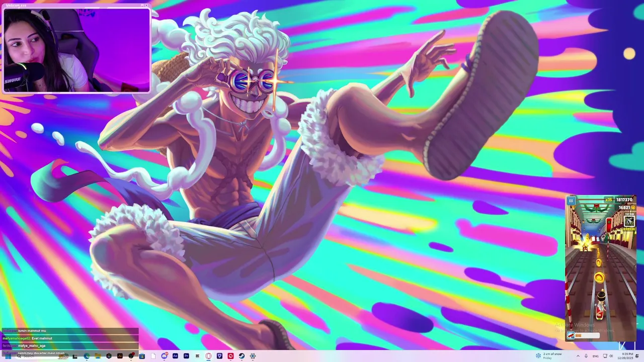Click the 1817370 score counter in game
This screenshot has width=644, height=362.
tap(624, 200)
